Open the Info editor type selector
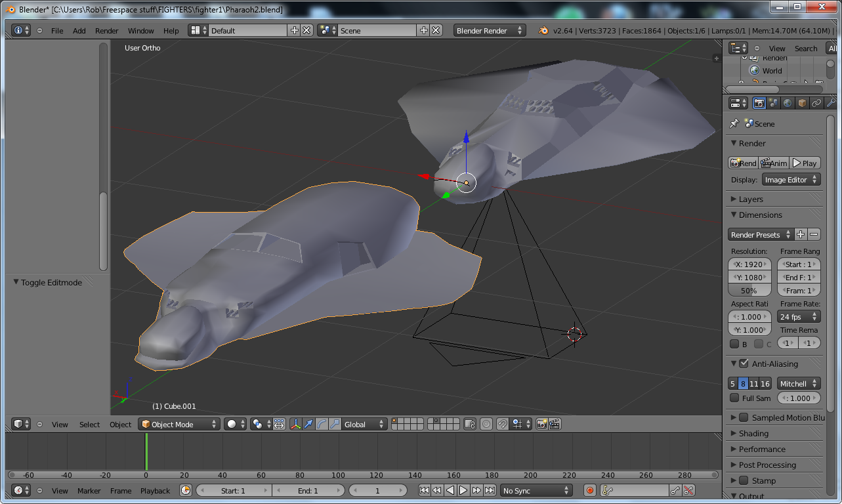Screen dimensions: 842x504 coord(21,30)
